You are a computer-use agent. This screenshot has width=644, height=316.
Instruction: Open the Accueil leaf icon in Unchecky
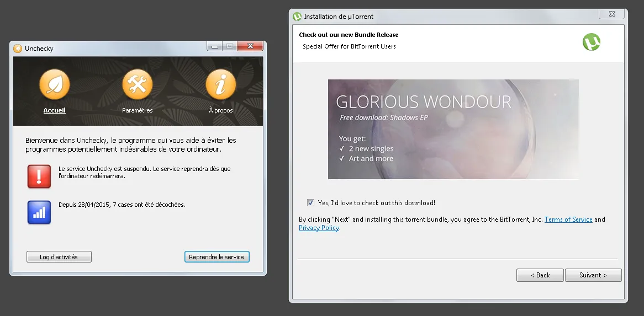[x=54, y=85]
